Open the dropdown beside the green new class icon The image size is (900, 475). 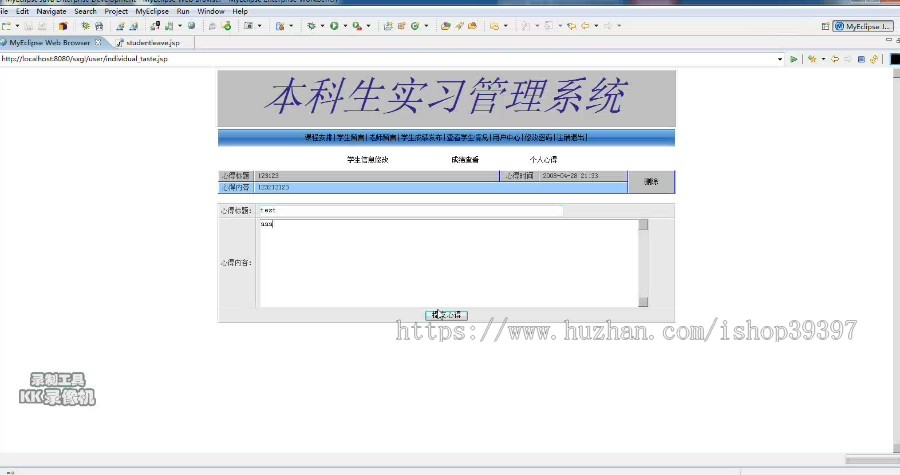tap(426, 26)
